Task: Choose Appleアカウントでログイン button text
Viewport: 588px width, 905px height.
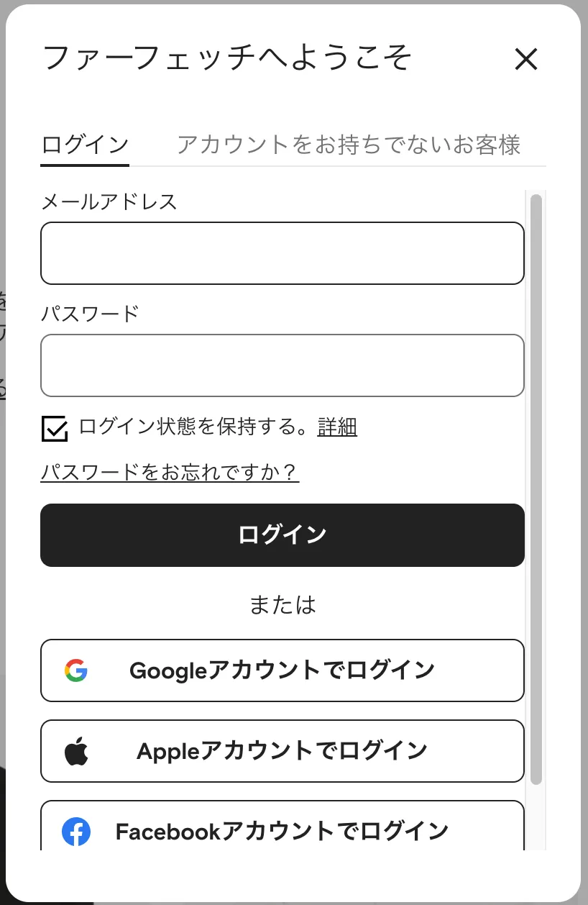Action: tap(282, 751)
